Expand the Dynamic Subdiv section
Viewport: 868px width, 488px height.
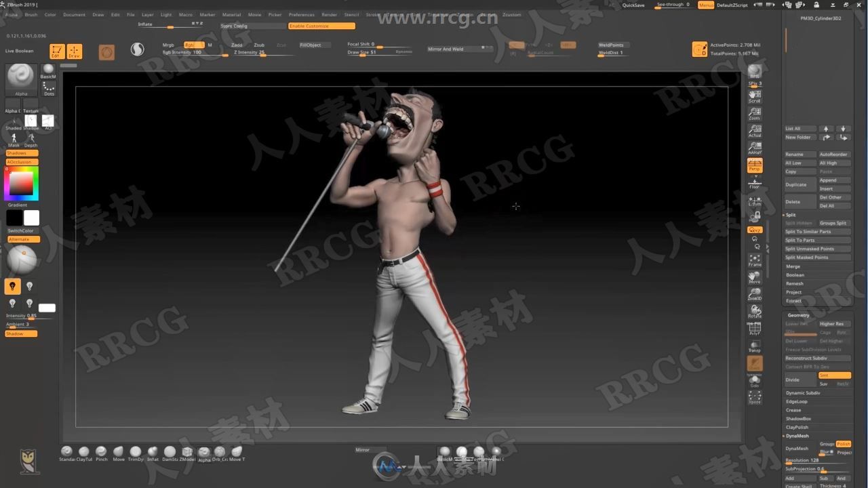pos(803,393)
